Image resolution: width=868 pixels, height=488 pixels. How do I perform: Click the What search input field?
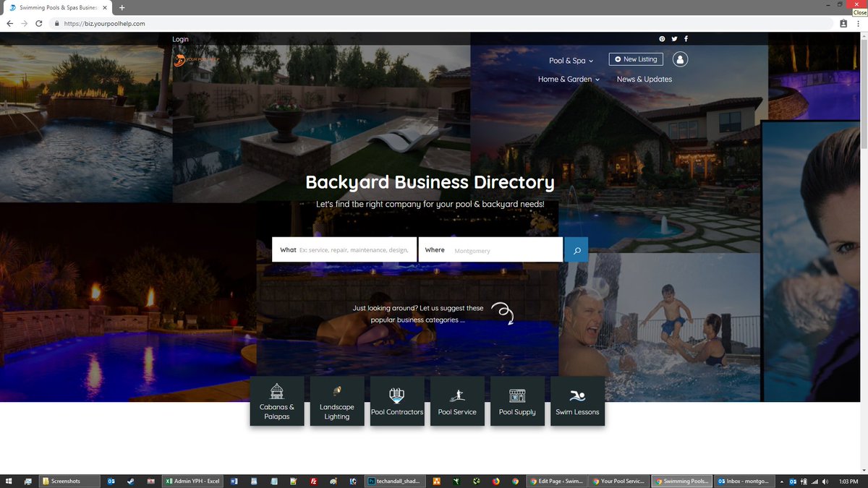point(354,249)
